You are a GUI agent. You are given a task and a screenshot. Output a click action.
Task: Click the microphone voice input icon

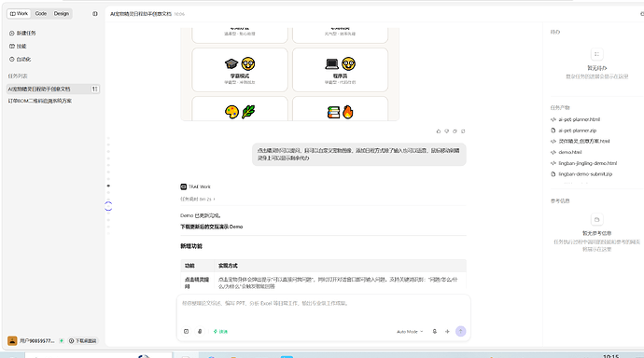[435, 331]
